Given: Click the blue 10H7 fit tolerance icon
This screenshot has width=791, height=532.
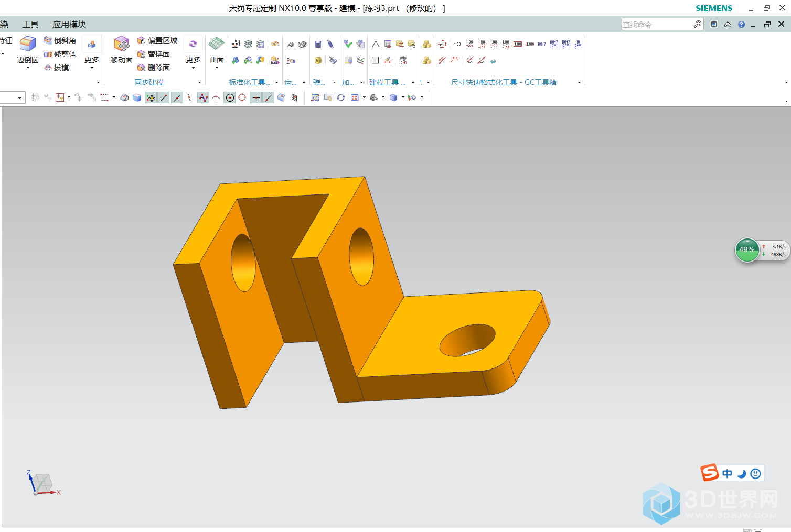Looking at the screenshot, I should [542, 44].
